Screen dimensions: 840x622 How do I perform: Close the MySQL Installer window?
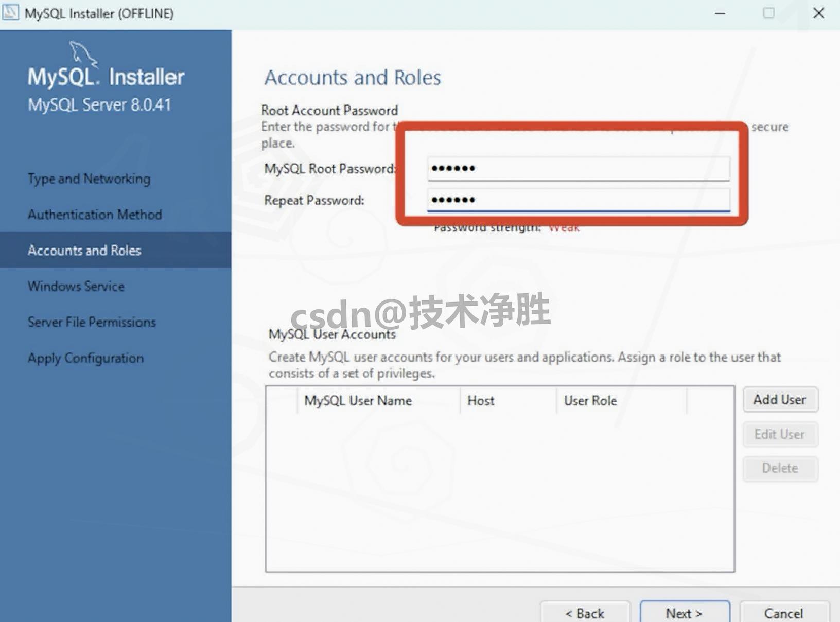click(x=818, y=13)
